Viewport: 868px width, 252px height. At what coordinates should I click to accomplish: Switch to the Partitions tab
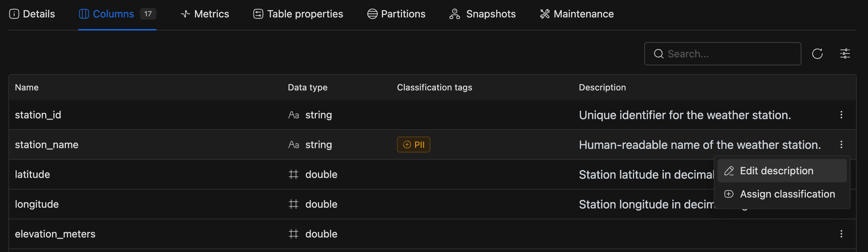pyautogui.click(x=396, y=14)
